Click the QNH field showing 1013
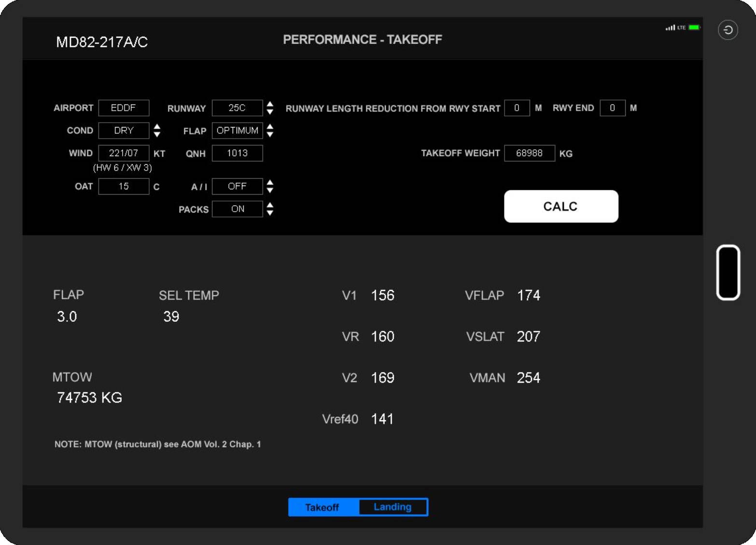Image resolution: width=756 pixels, height=545 pixels. pyautogui.click(x=237, y=153)
